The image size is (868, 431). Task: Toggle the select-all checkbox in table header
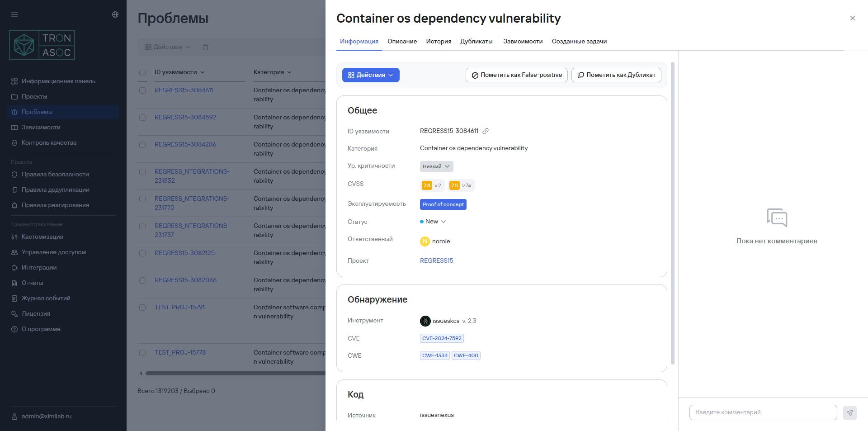coord(142,72)
